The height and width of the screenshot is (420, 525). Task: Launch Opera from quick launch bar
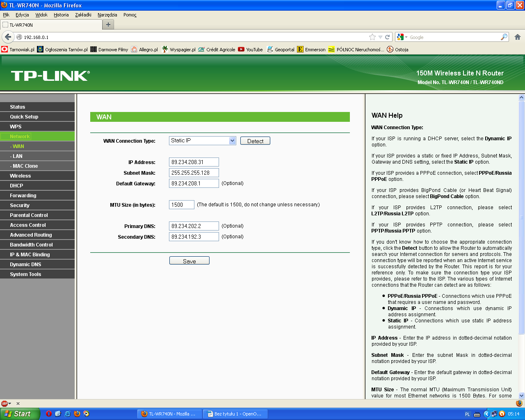click(x=48, y=414)
